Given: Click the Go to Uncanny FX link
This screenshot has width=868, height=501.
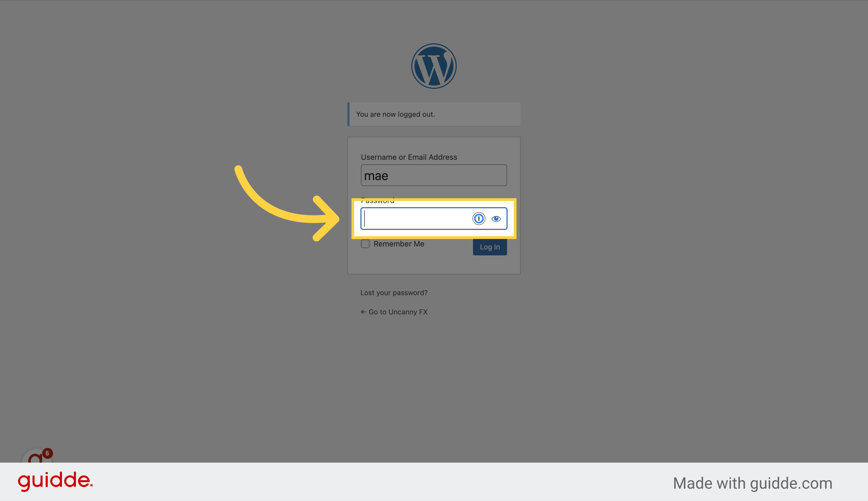Looking at the screenshot, I should pyautogui.click(x=394, y=311).
